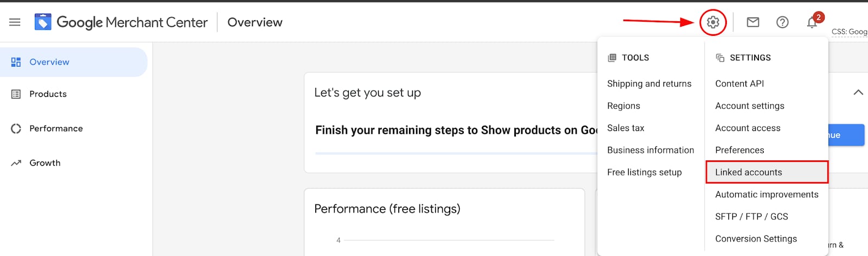The height and width of the screenshot is (256, 868).
Task: Open the Performance sidebar section
Action: click(56, 129)
